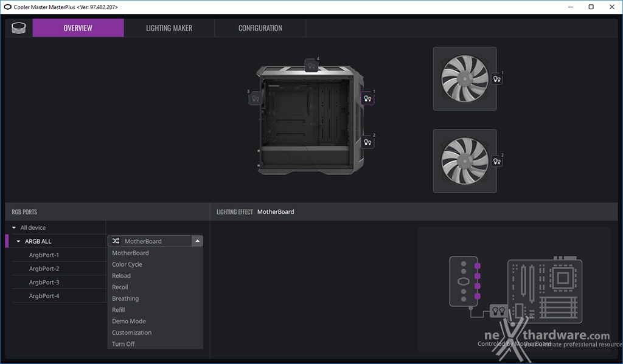Select lighting zone 1 on case front

tap(367, 98)
